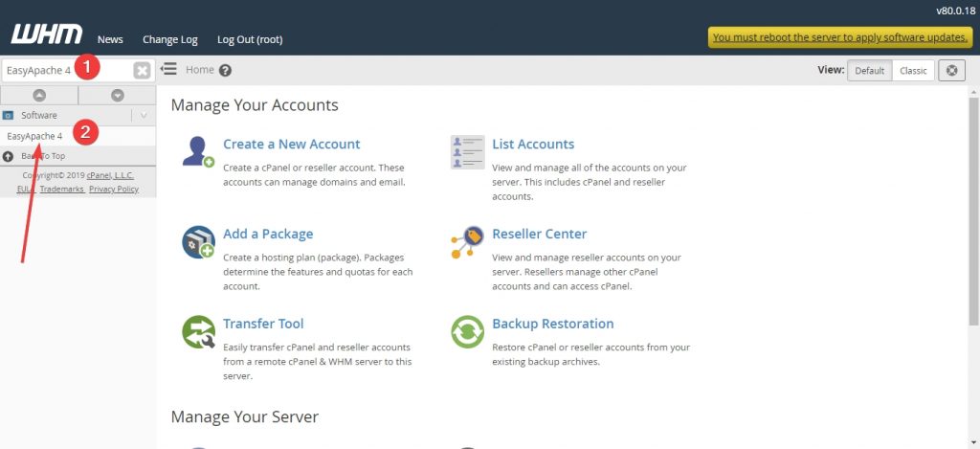Log Out (root) from WHM
Screen dimensions: 980x449
pos(250,39)
